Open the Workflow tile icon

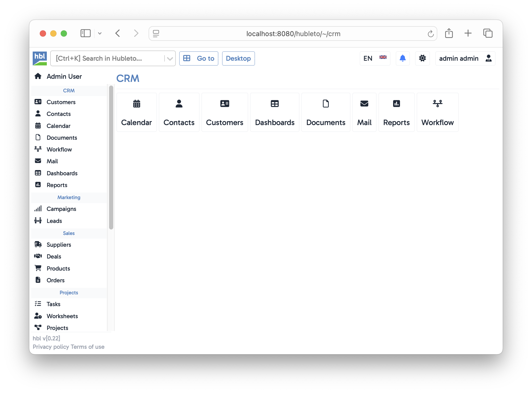point(437,104)
